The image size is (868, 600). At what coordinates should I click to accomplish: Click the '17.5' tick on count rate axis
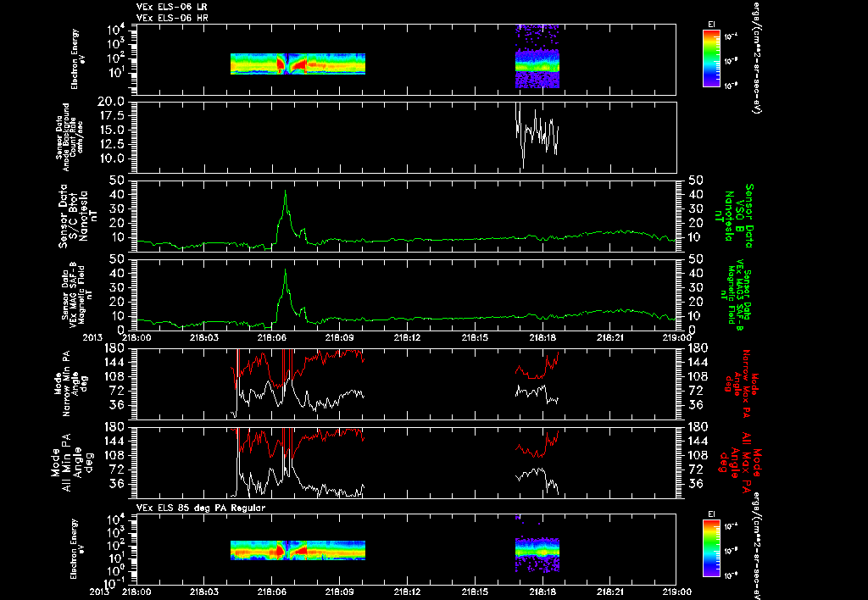point(111,116)
